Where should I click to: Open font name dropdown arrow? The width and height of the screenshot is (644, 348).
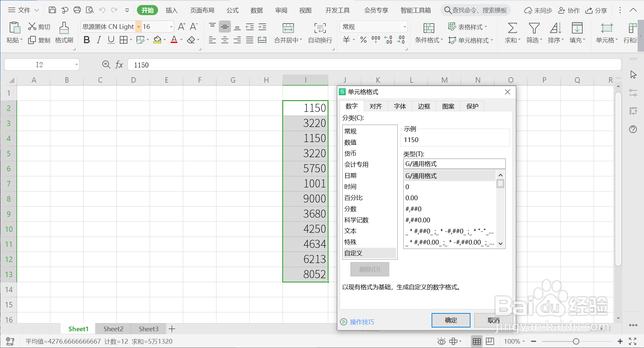[x=139, y=27]
